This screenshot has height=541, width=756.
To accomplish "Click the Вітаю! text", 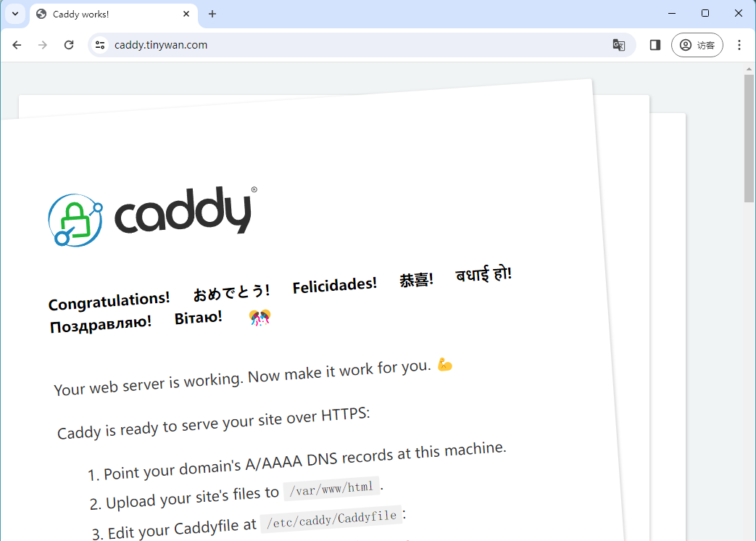I will 198,318.
